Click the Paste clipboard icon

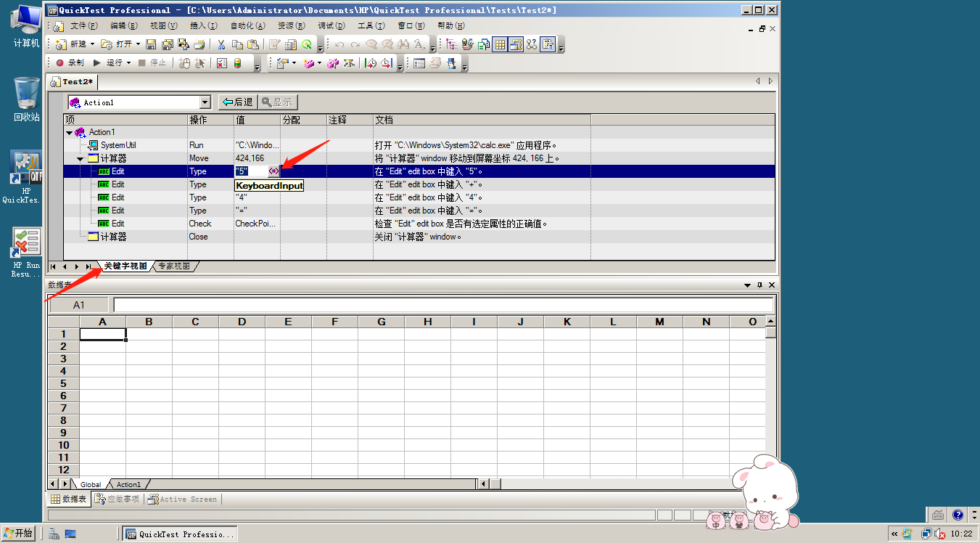(252, 44)
